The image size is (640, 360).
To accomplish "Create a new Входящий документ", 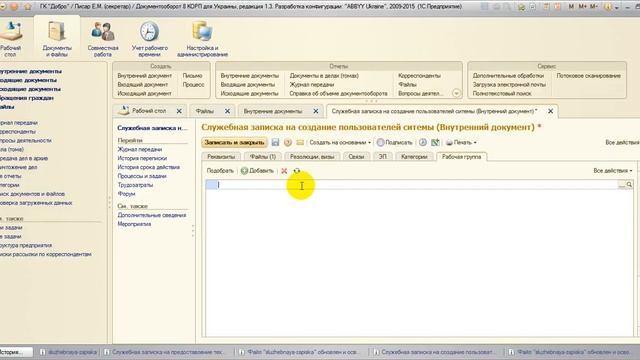I will pos(142,84).
